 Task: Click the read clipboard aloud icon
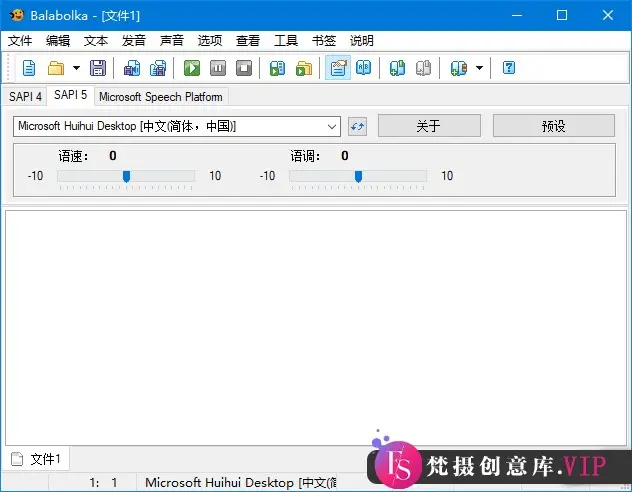click(277, 68)
